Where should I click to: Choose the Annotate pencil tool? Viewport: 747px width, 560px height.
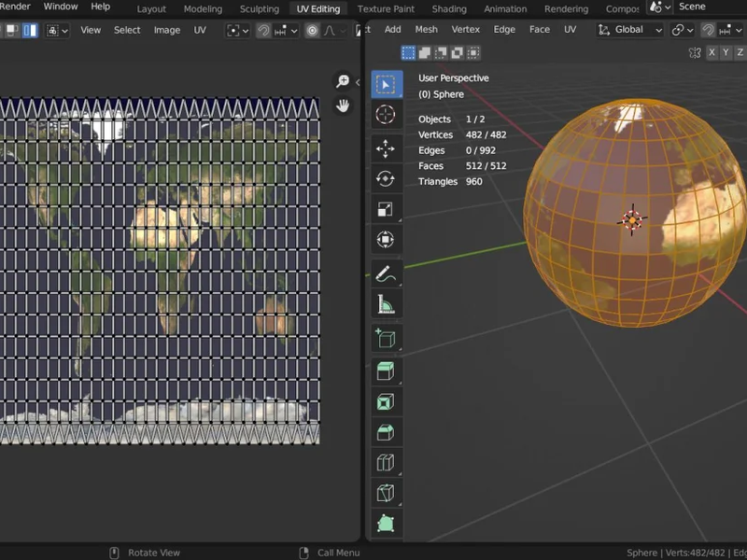pyautogui.click(x=386, y=273)
